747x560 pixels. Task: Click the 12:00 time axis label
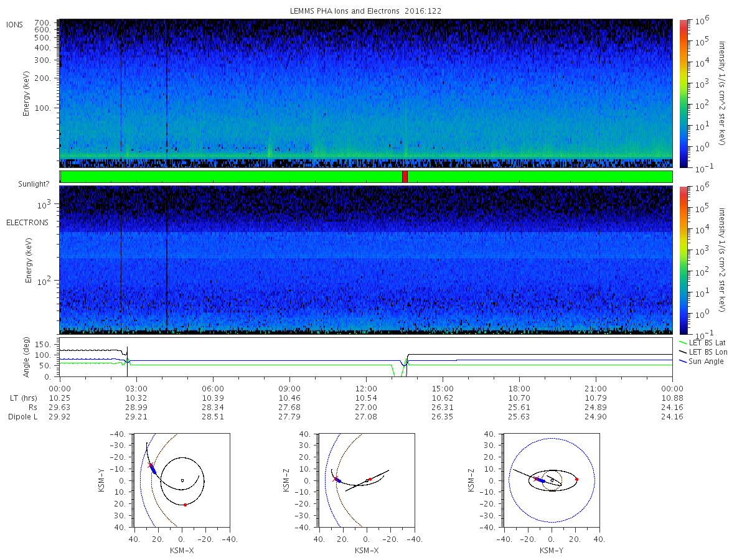366,387
